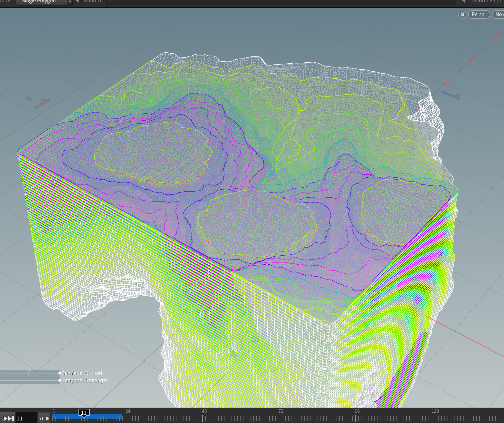Click the Tangent Strength slider track
The image size is (504, 423).
pos(30,380)
